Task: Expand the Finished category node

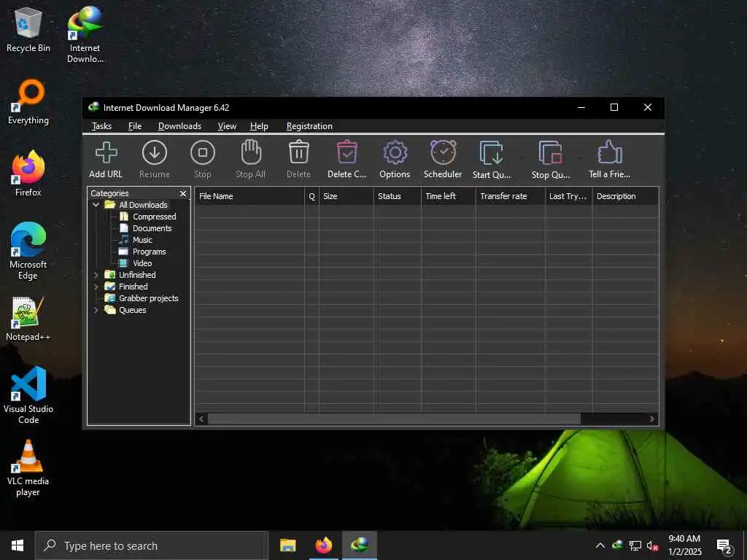Action: 96,287
